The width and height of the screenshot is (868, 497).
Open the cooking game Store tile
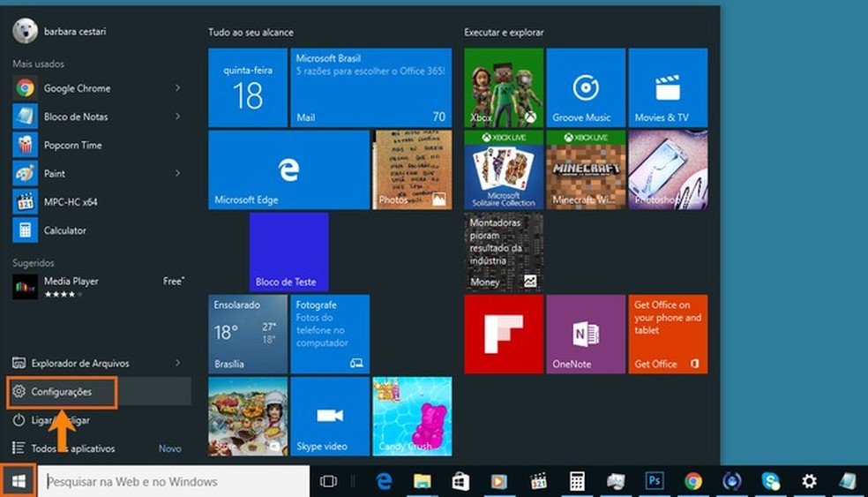click(x=248, y=416)
